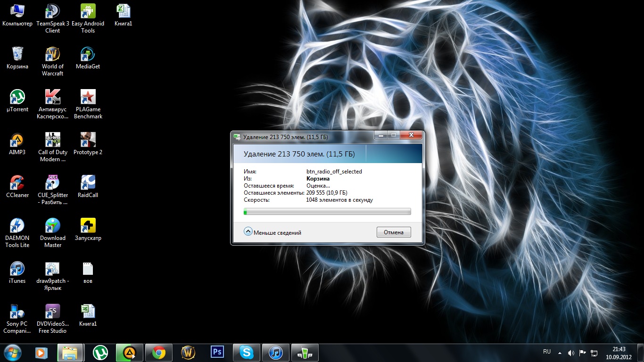This screenshot has width=644, height=362.
Task: Select the Easy Android Tools desktop shortcut
Action: tap(88, 18)
